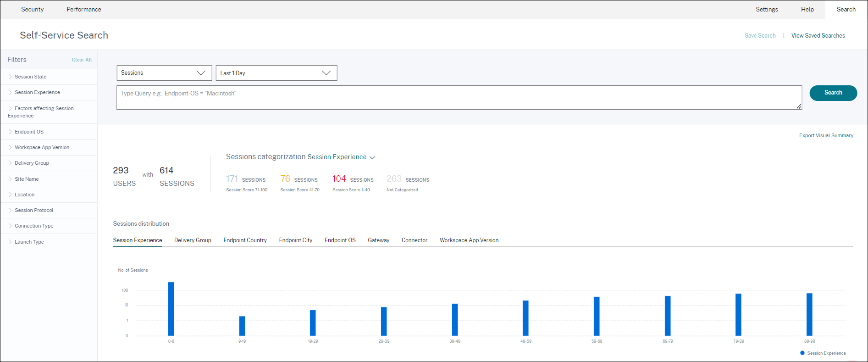Click Clear All filters link
The image size is (868, 362).
point(82,60)
